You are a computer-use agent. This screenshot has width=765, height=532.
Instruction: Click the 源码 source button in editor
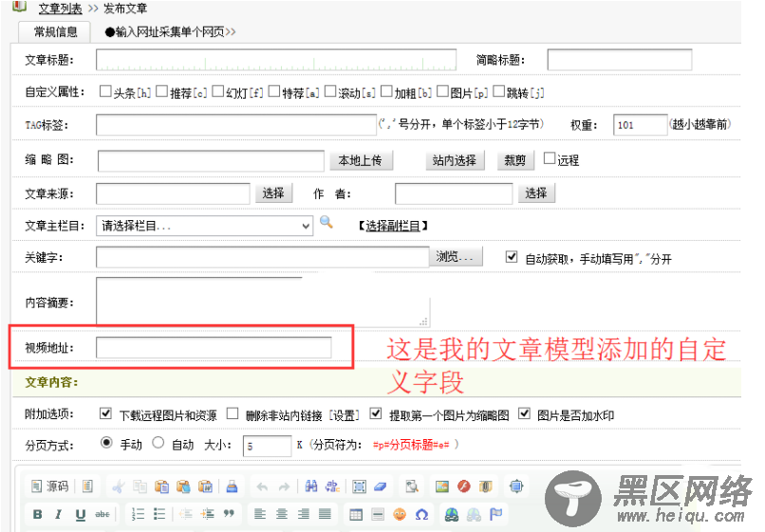click(49, 486)
